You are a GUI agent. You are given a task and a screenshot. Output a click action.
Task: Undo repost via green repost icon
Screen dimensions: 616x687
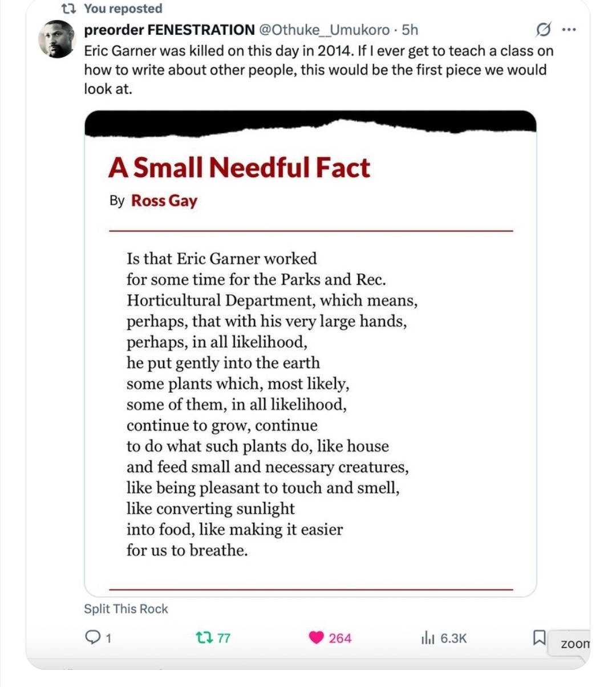pos(204,637)
